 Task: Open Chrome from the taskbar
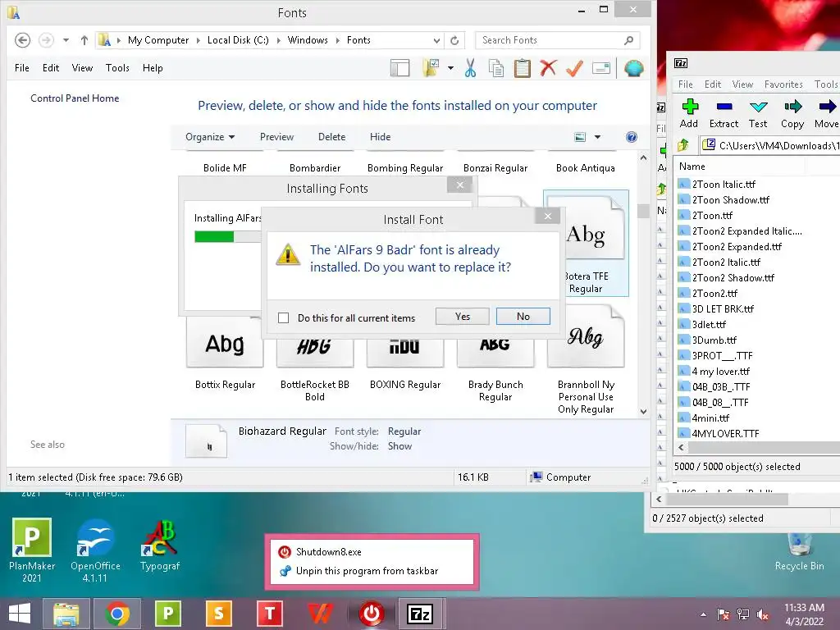click(116, 614)
